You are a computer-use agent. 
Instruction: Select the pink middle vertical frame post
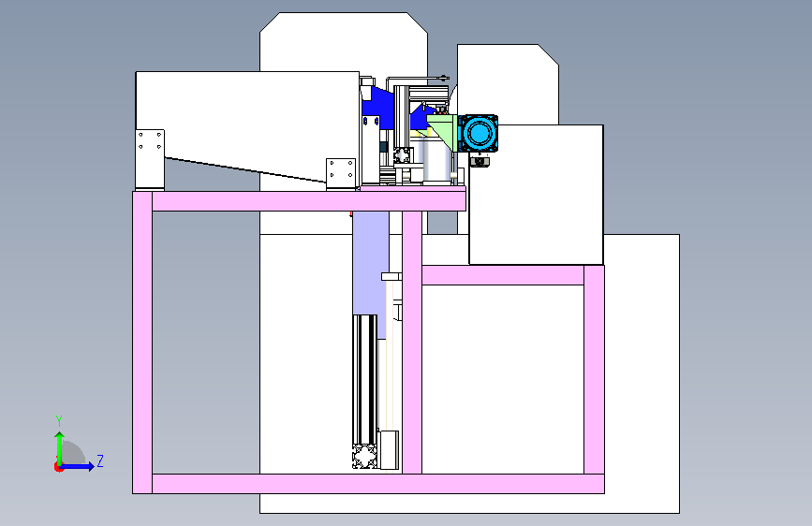tap(412, 343)
